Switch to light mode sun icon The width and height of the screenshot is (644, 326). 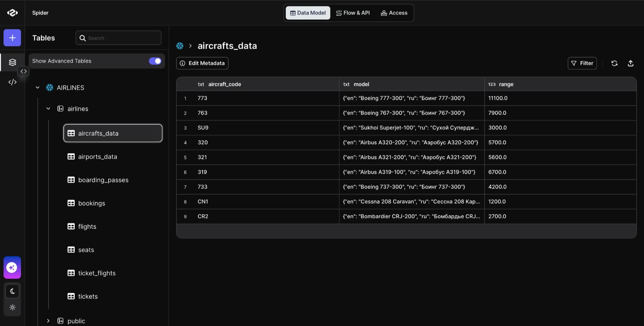[12, 307]
